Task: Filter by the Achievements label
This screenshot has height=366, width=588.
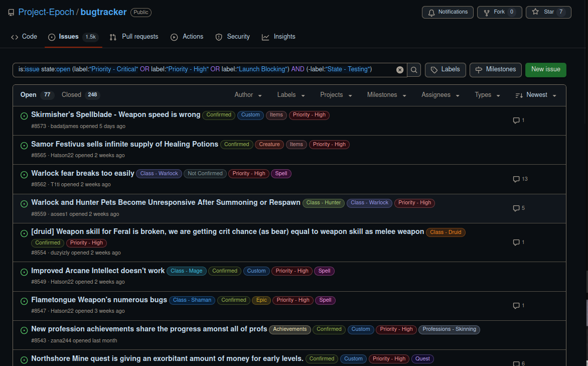Action: click(290, 329)
